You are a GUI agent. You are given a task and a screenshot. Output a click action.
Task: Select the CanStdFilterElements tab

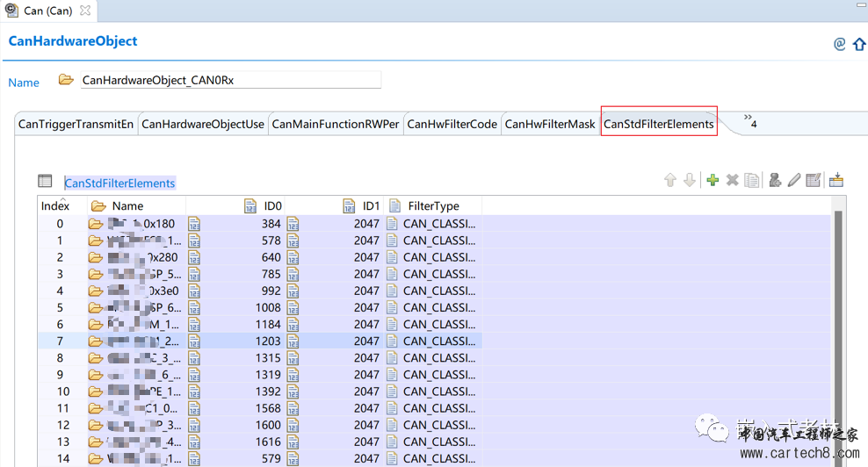659,124
